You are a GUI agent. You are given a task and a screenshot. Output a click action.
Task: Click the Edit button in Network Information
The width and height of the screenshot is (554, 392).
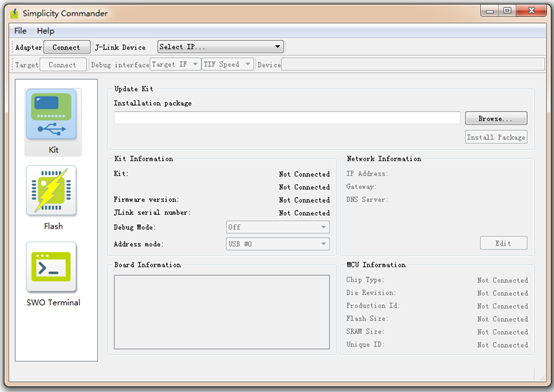[x=503, y=243]
